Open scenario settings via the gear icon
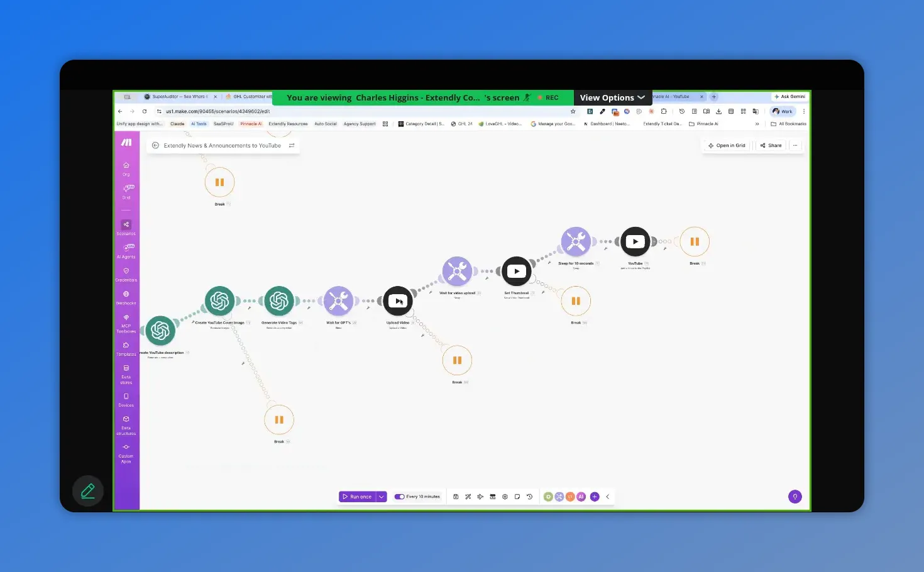 (x=505, y=496)
